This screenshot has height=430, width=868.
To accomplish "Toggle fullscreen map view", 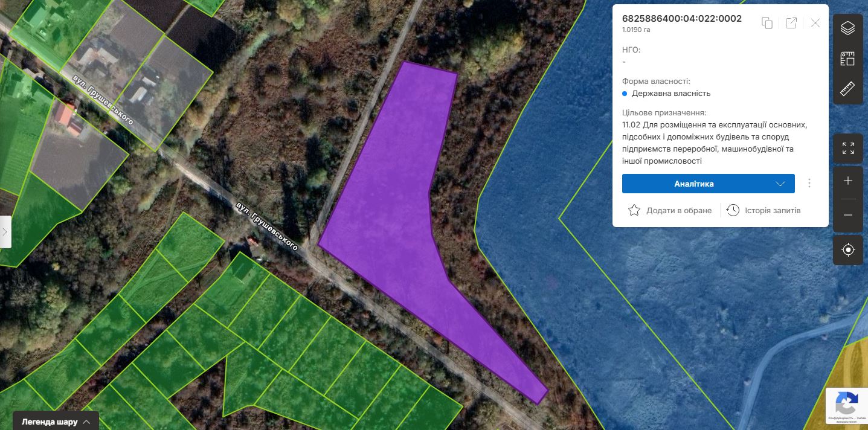I will coord(848,148).
